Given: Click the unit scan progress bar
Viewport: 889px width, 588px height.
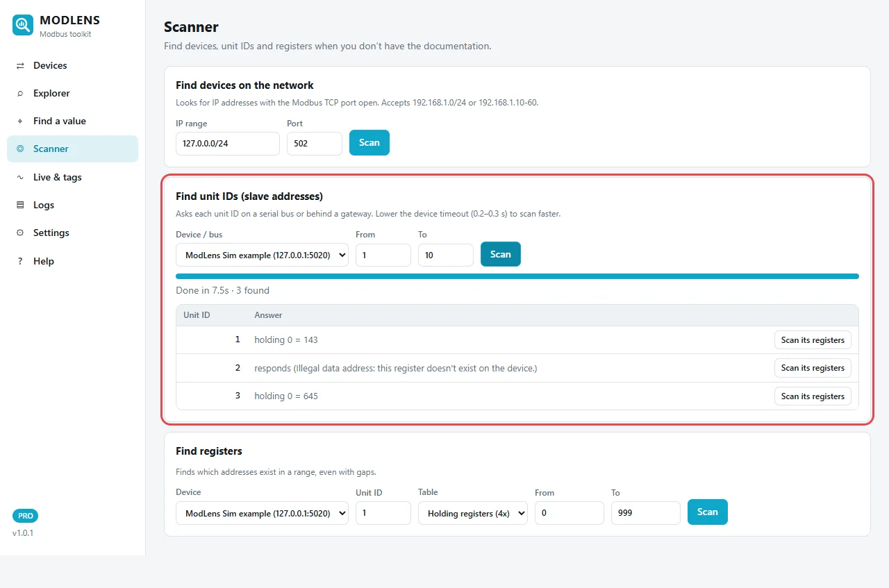Looking at the screenshot, I should click(x=517, y=276).
